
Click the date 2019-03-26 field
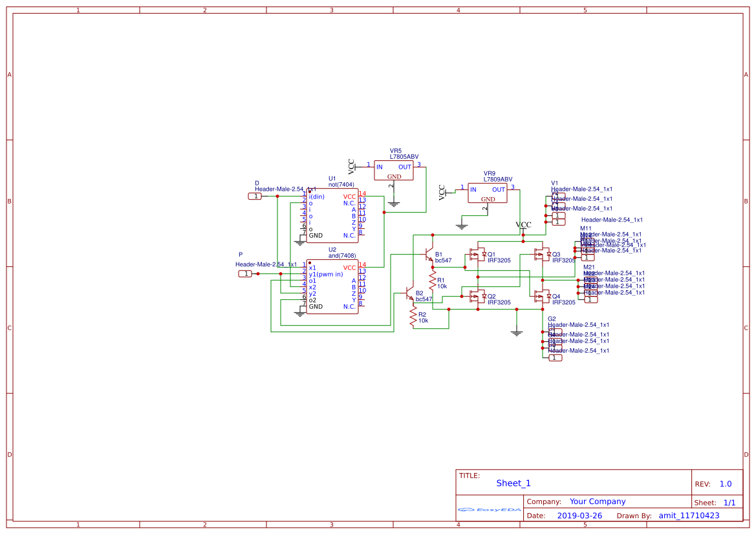click(x=580, y=515)
